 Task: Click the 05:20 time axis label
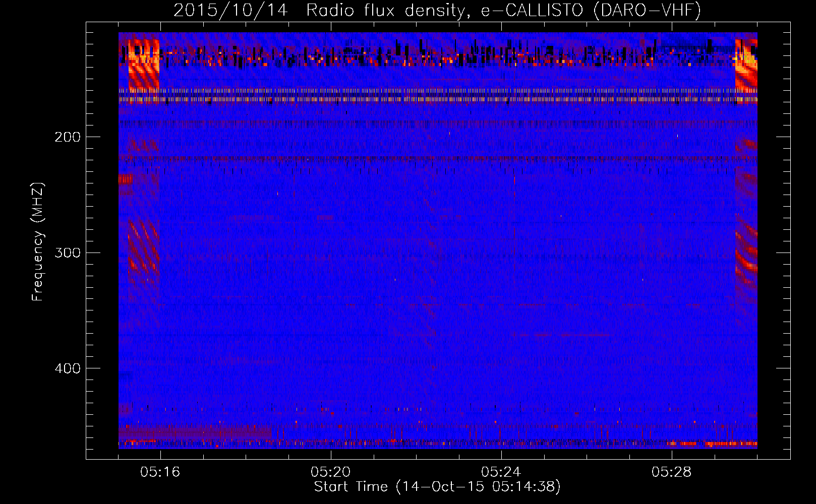331,472
